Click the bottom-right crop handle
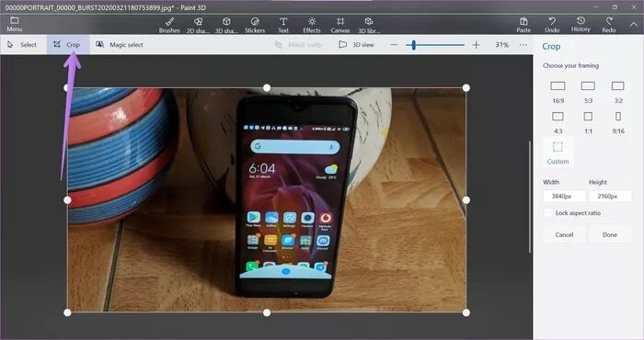Screen dimensions: 644x340 [x=466, y=312]
